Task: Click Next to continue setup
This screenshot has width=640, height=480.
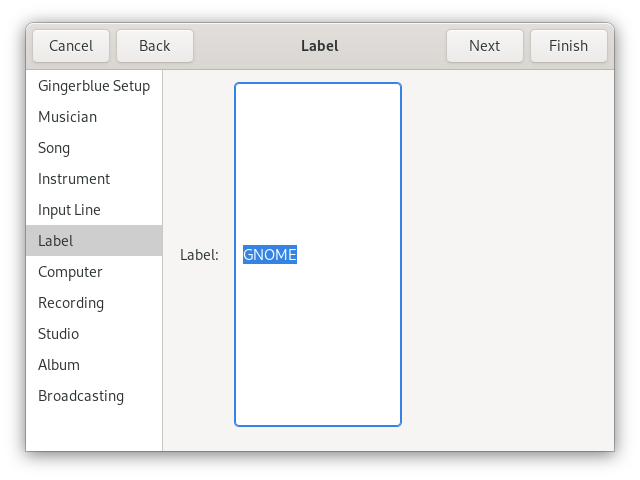Action: coord(484,46)
